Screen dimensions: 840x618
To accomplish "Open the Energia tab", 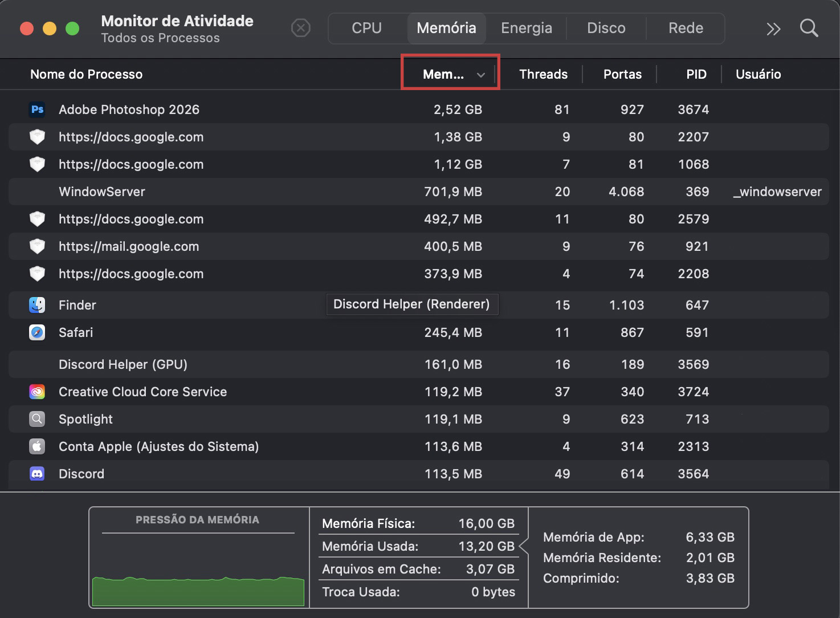I will click(525, 28).
